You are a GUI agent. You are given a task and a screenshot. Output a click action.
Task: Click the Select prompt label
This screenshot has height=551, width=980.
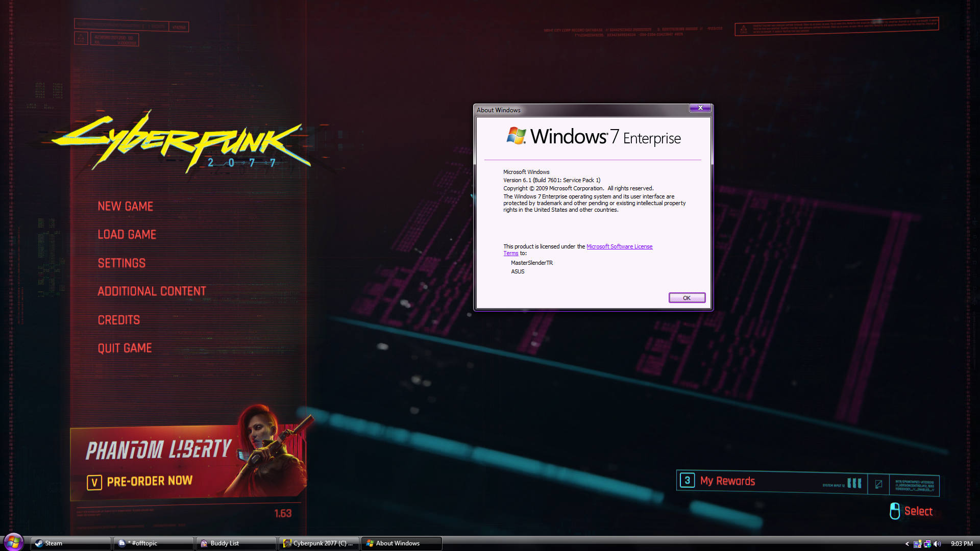click(x=918, y=511)
